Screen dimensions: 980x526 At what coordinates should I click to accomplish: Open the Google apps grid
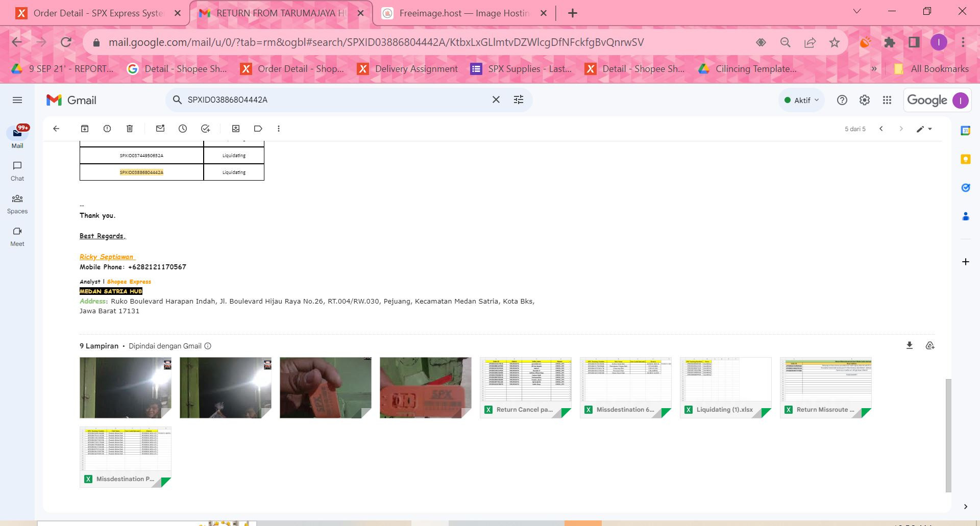[x=887, y=100]
